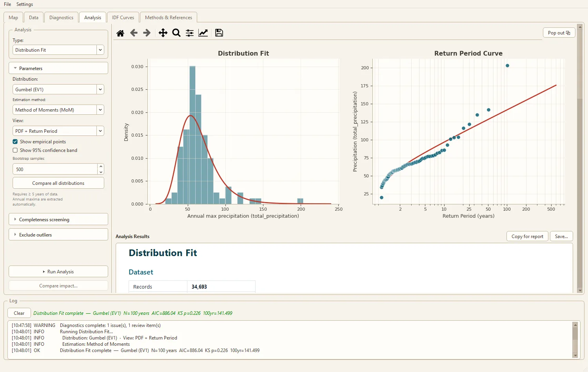Open the Distribution Gumbel (EV1) dropdown
The image size is (588, 372).
[x=58, y=90]
